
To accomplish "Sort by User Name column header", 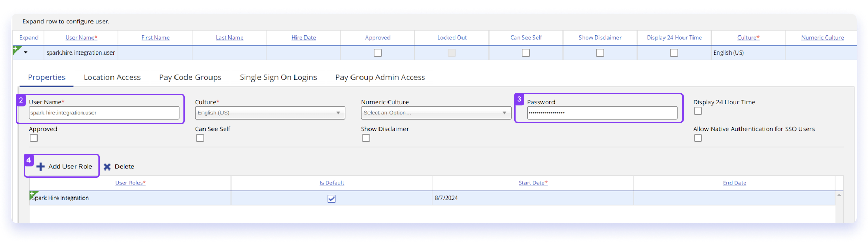I will point(81,38).
